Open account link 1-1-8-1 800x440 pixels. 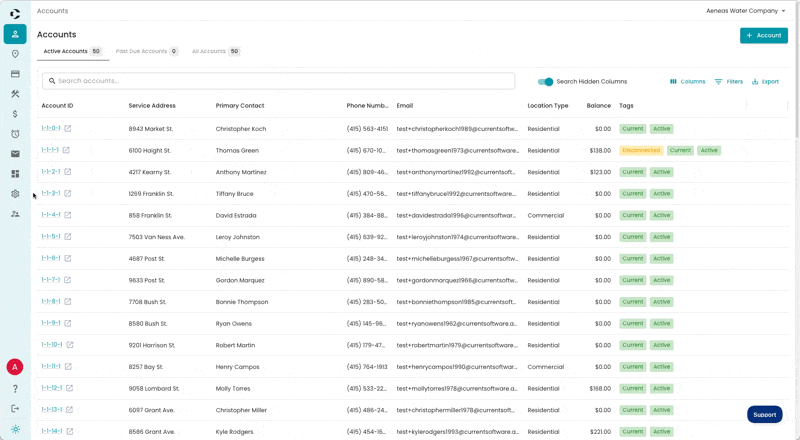coord(51,301)
